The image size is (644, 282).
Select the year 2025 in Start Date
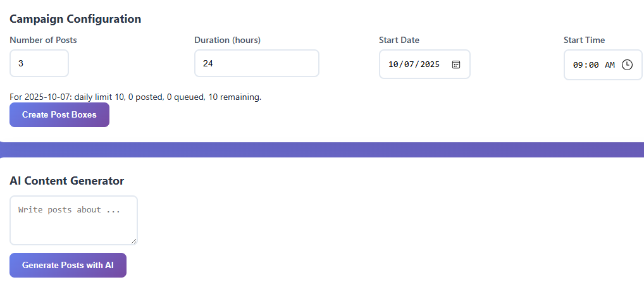430,64
